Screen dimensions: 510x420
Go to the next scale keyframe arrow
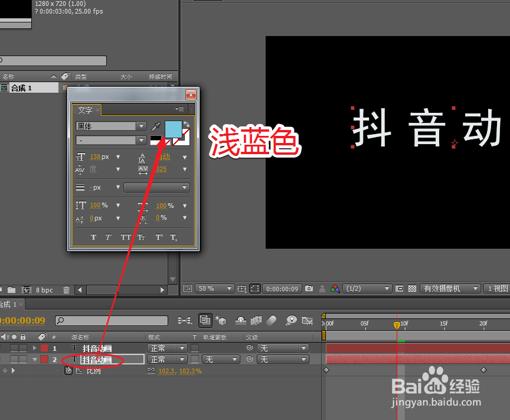(x=14, y=370)
